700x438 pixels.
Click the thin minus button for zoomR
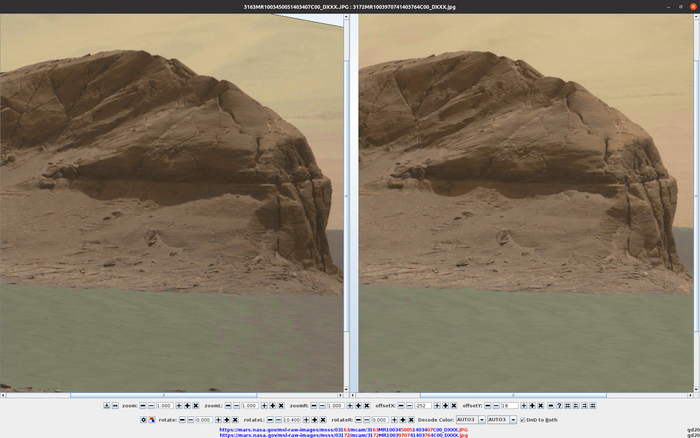[322, 405]
